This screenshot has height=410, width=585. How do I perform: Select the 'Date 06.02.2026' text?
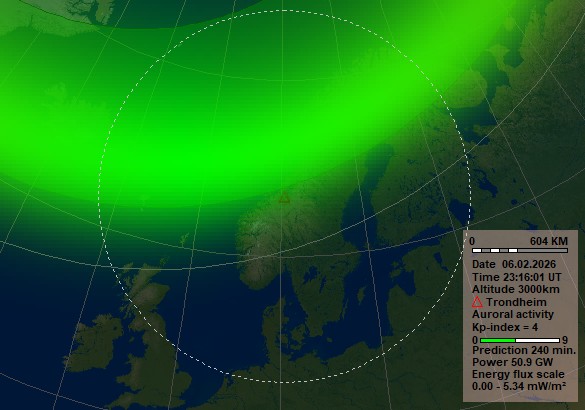click(514, 264)
